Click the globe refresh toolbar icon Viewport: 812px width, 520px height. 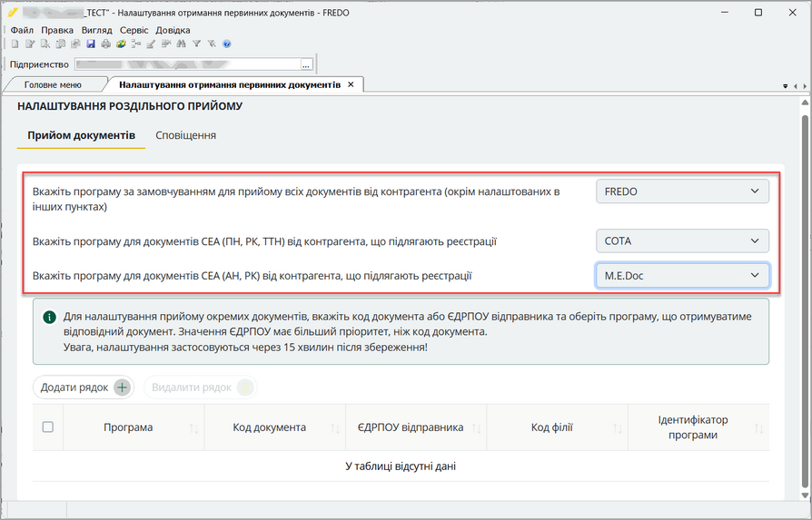pyautogui.click(x=121, y=44)
